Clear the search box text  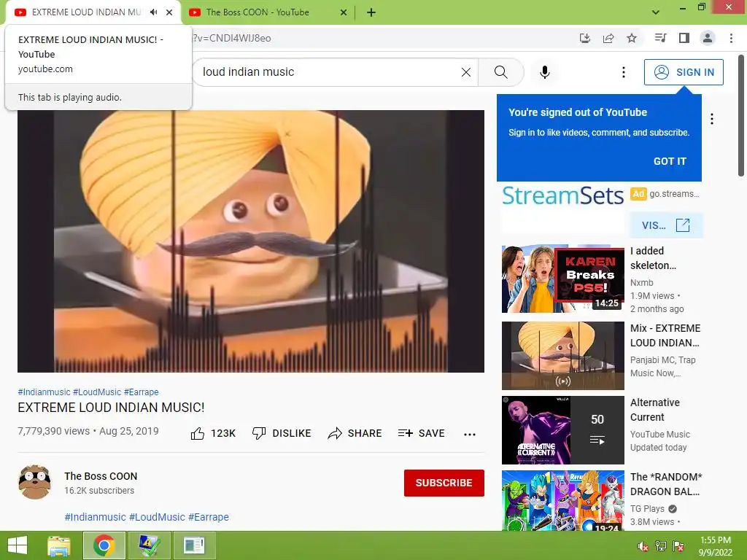point(466,72)
